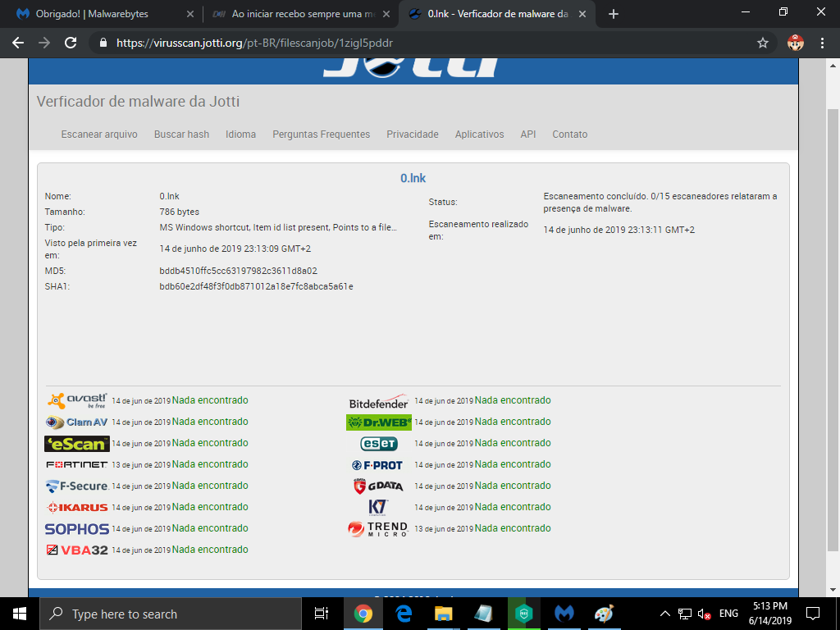Open File Explorer from the taskbar

click(444, 614)
